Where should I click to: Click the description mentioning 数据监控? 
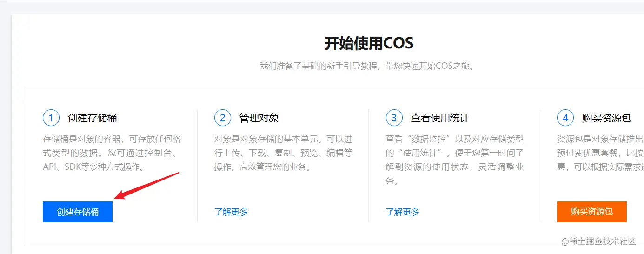[455, 160]
